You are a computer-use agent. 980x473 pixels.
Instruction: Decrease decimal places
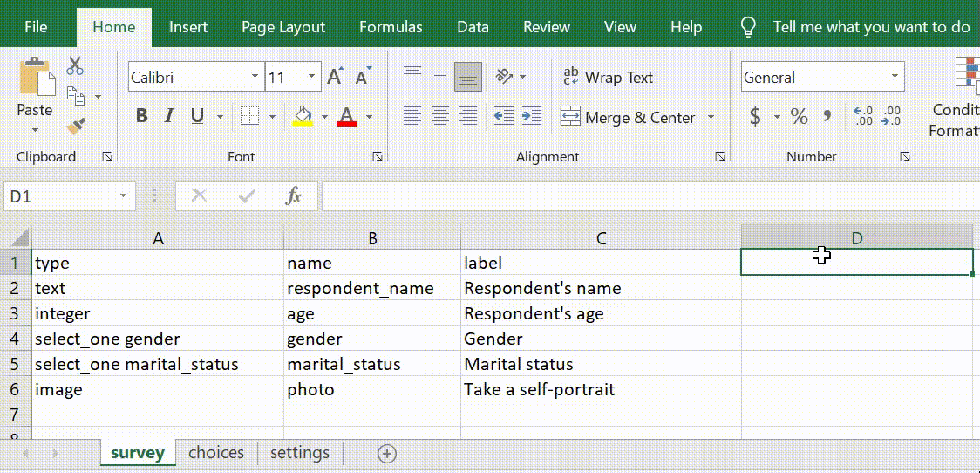[890, 116]
